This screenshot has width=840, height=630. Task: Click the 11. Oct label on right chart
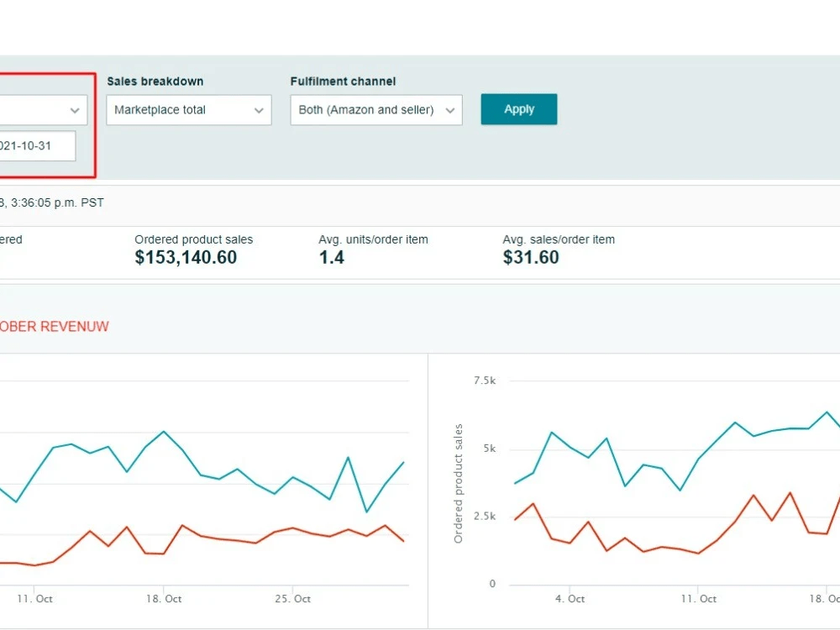point(699,599)
